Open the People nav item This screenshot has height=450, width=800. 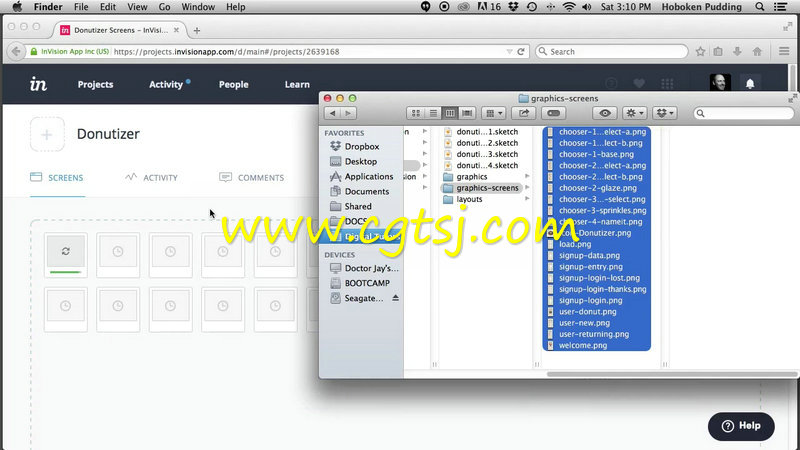(234, 85)
